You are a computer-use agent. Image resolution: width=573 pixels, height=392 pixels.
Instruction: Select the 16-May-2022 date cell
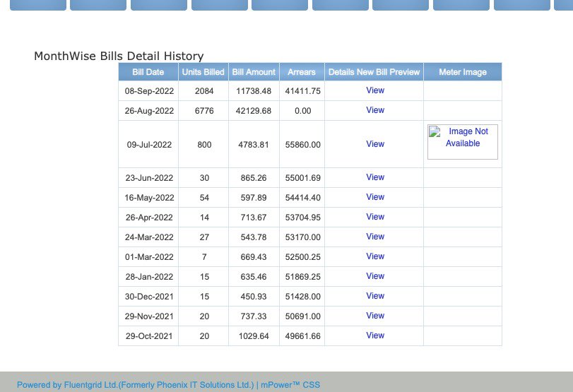[149, 198]
